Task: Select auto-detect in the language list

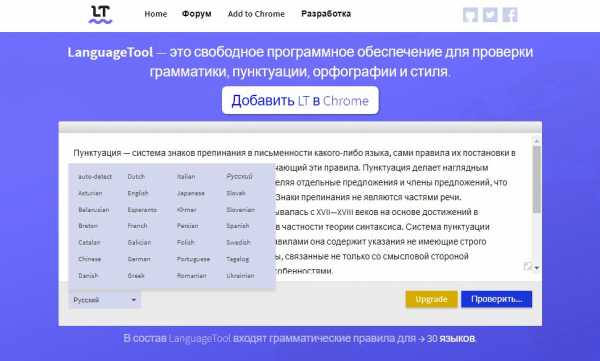Action: pyautogui.click(x=95, y=176)
